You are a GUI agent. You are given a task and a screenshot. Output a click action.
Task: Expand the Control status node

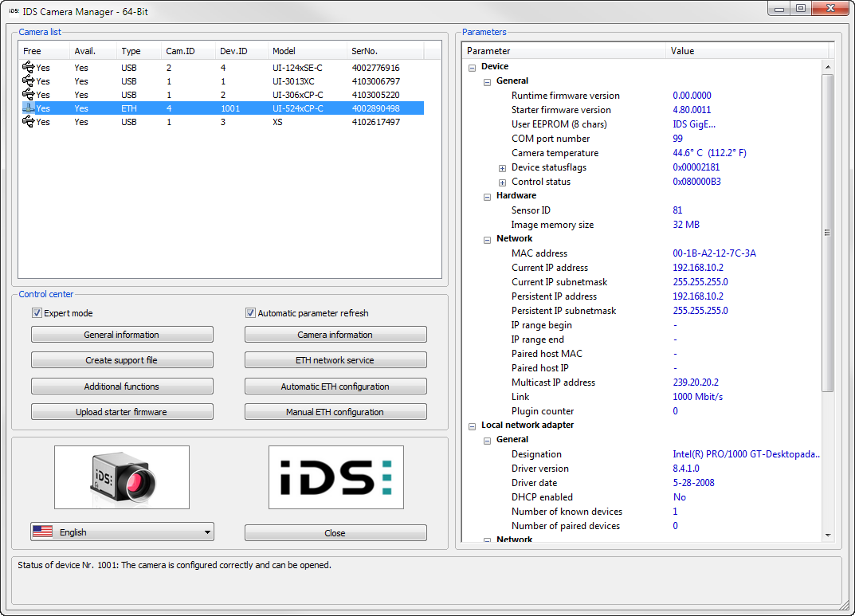502,182
